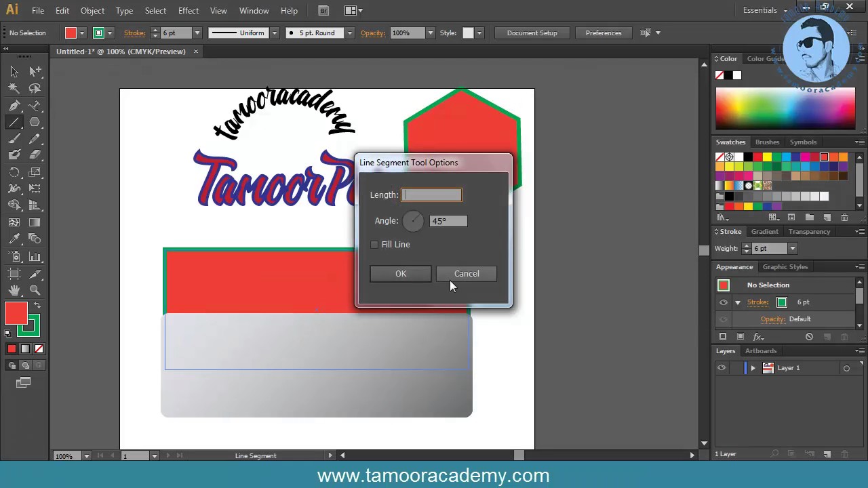
Task: Open the Window menu
Action: pos(254,11)
